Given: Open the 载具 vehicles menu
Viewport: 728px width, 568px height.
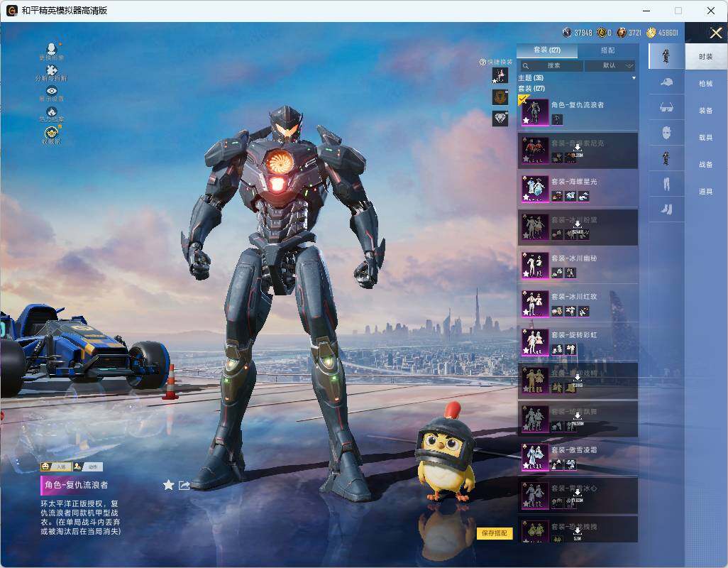Looking at the screenshot, I should tap(706, 138).
